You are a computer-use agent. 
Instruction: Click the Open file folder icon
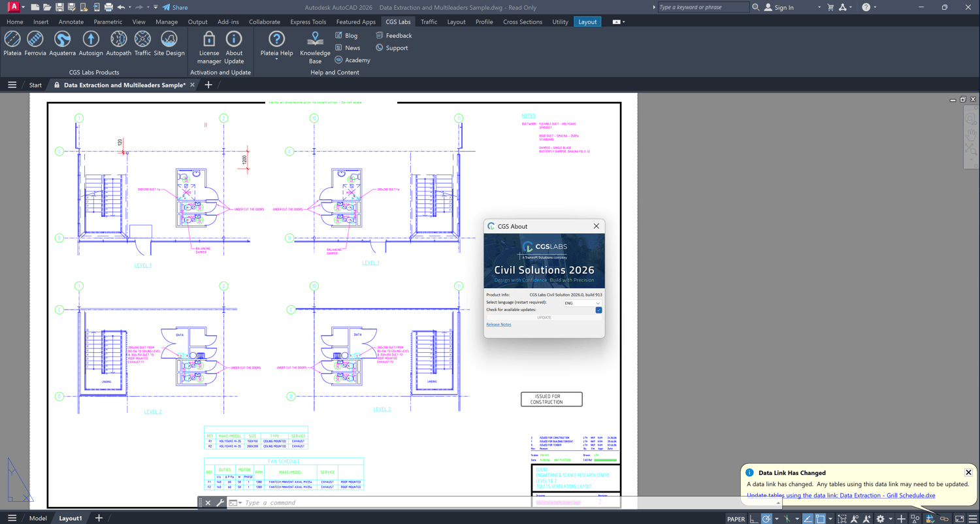click(47, 7)
